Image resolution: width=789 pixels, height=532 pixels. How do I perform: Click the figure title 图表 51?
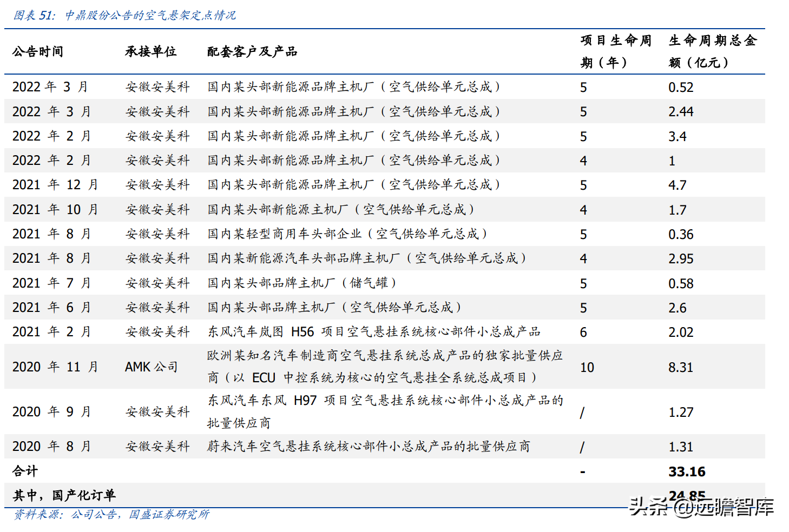[125, 15]
